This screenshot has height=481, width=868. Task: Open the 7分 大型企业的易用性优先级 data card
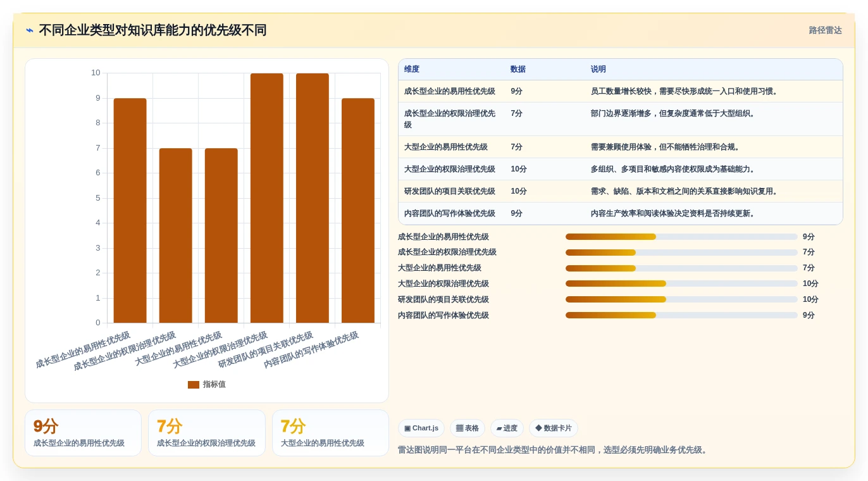click(330, 433)
